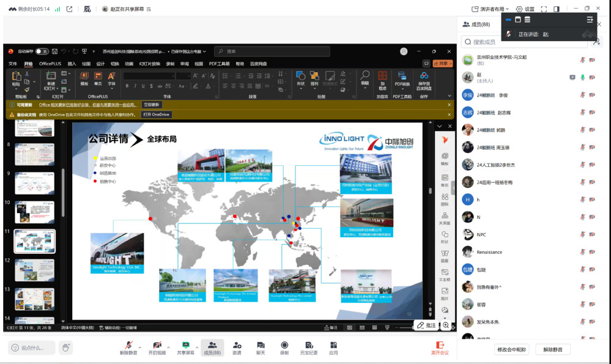The height and width of the screenshot is (364, 611).
Task: Select slide 12 thumbnail in slide panel
Action: click(35, 270)
